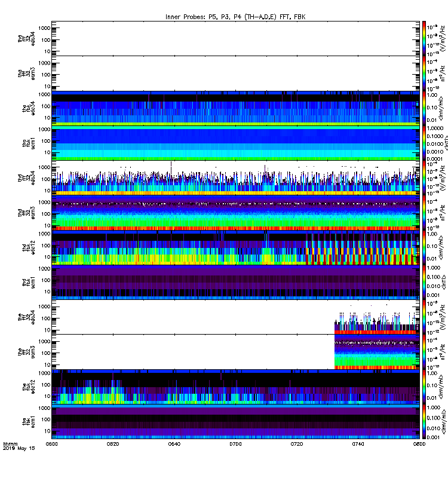Click the 100 tick of thd fbk edc12 axis
Screen dimensions: 448x478
point(46,246)
